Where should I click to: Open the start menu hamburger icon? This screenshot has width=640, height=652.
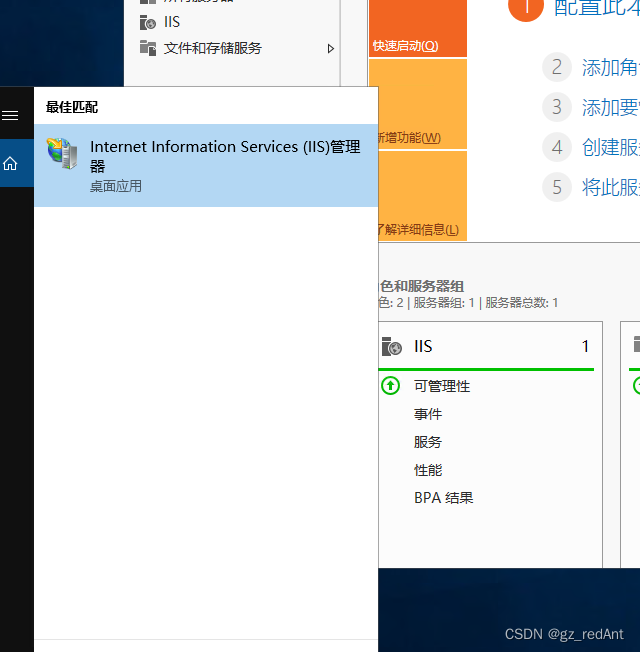pos(10,115)
